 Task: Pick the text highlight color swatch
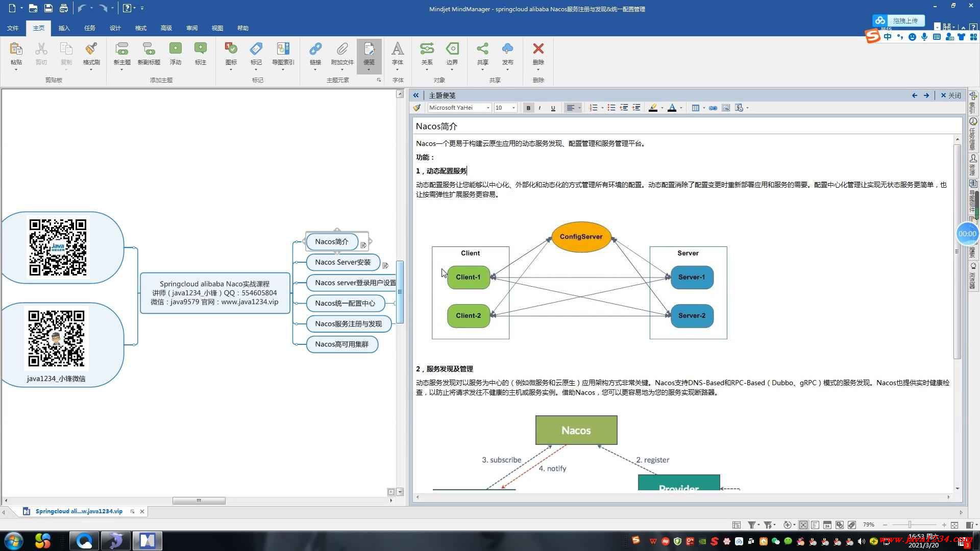click(653, 108)
